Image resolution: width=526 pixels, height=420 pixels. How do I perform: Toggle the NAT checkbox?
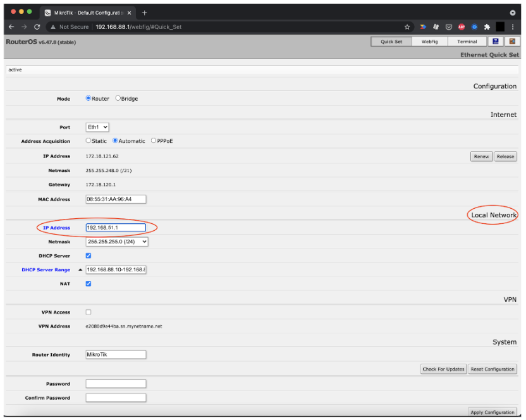(x=88, y=283)
